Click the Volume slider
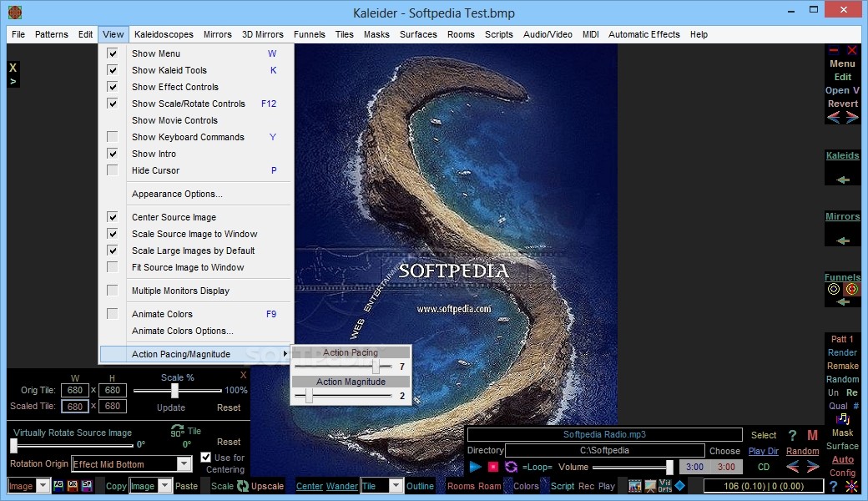 [633, 468]
